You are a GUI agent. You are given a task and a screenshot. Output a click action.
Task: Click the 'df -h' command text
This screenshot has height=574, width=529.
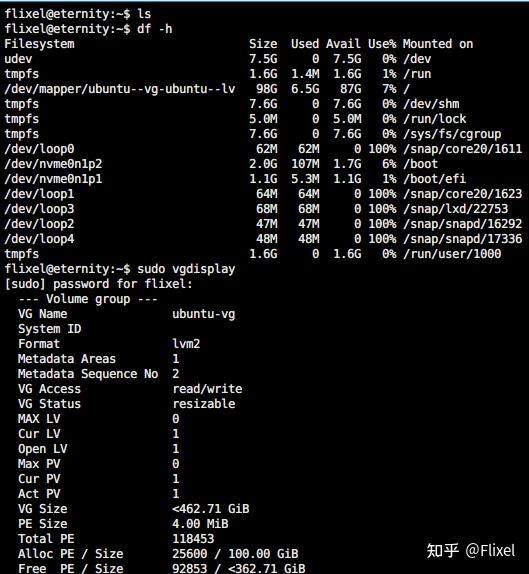coord(154,29)
